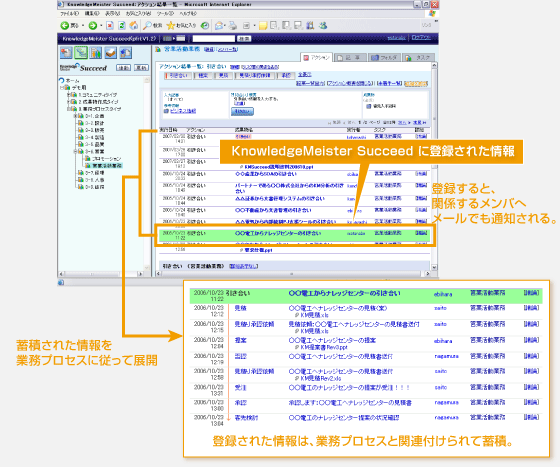560x467 pixels.
Task: Click the header search text box
Action: (x=214, y=39)
